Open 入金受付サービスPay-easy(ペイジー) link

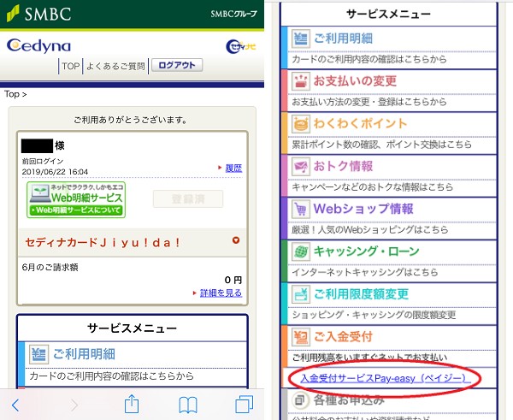pyautogui.click(x=386, y=378)
